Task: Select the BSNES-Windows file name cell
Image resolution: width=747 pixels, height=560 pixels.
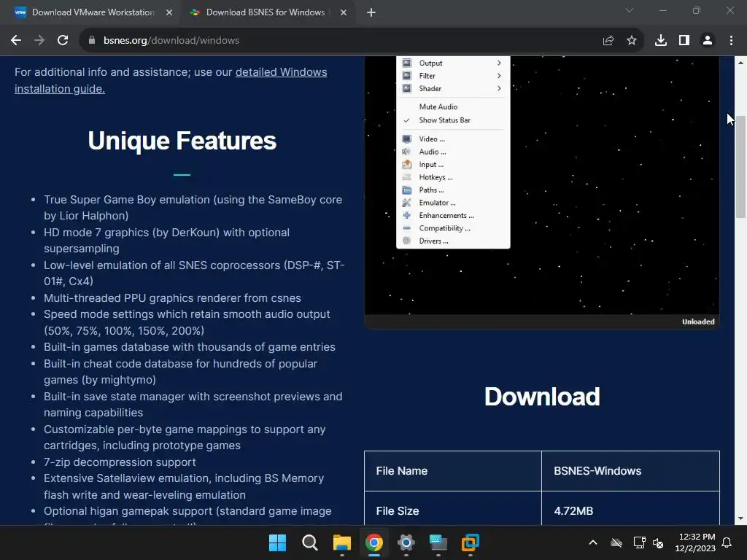Action: coord(631,471)
